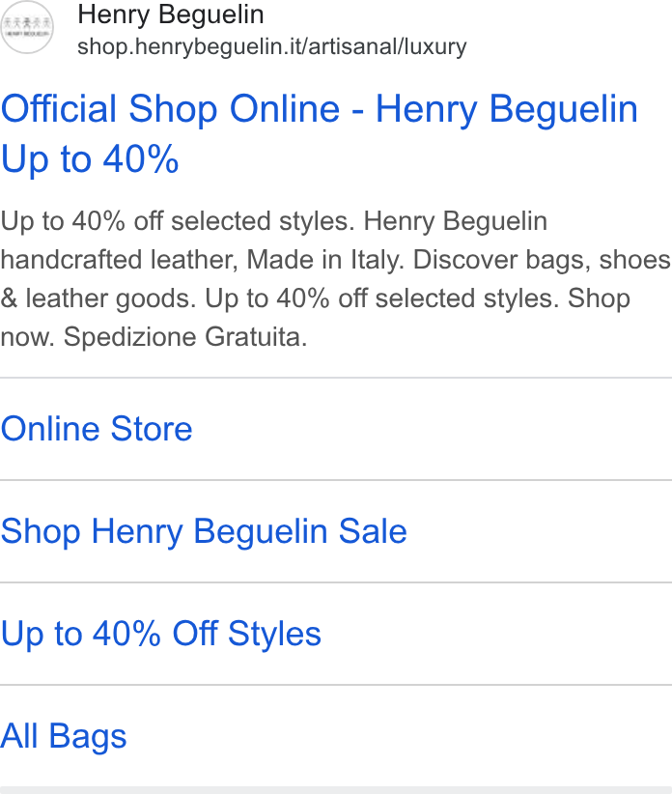Click the gray bar below All Bags
672x794 pixels.
click(336, 790)
